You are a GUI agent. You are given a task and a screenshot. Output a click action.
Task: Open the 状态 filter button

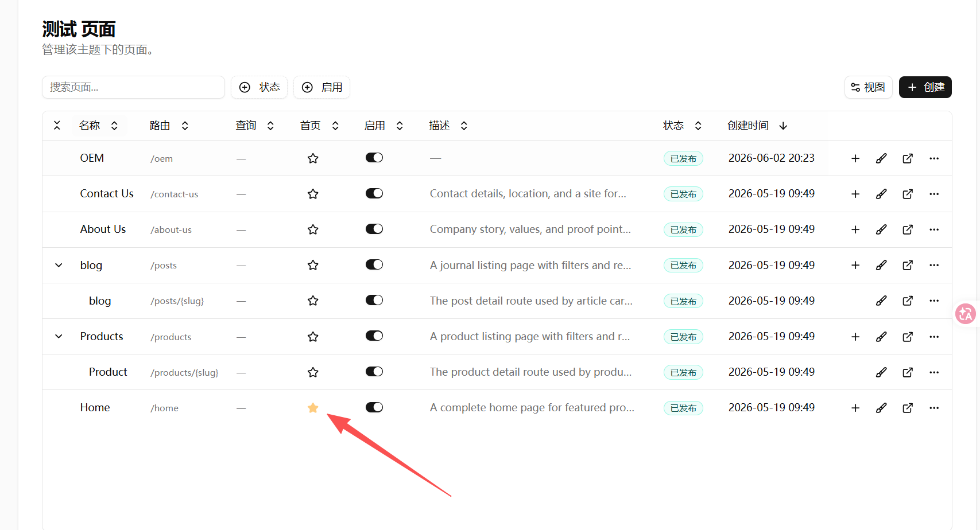259,87
